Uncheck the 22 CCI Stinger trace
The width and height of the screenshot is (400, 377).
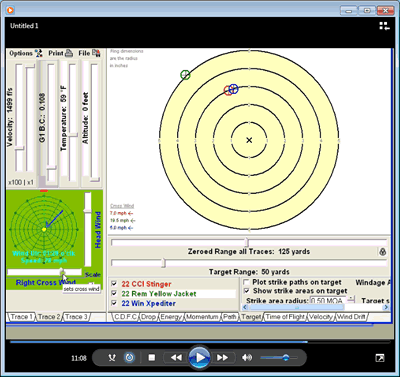coord(114,284)
